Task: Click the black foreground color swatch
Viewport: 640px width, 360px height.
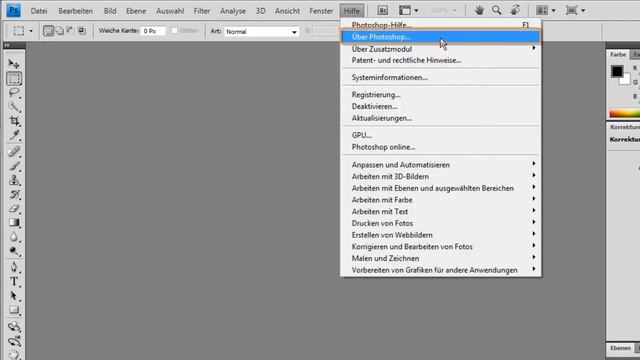Action: 617,71
